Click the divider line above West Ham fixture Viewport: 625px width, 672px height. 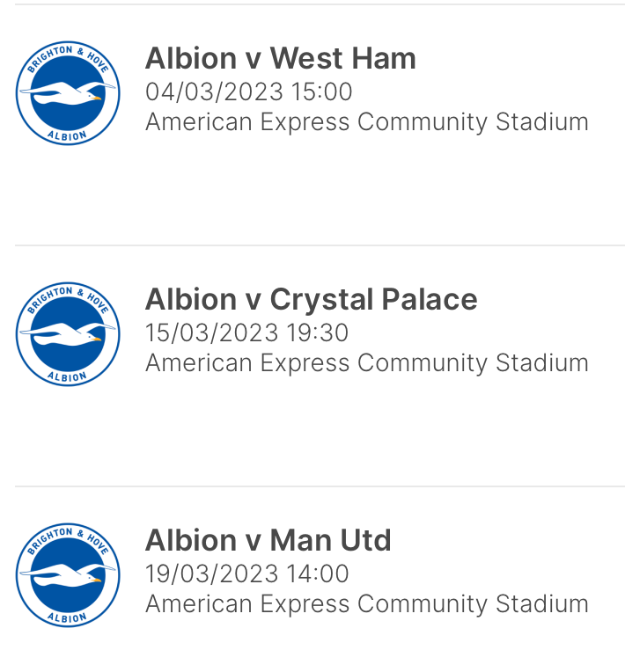pos(320,4)
